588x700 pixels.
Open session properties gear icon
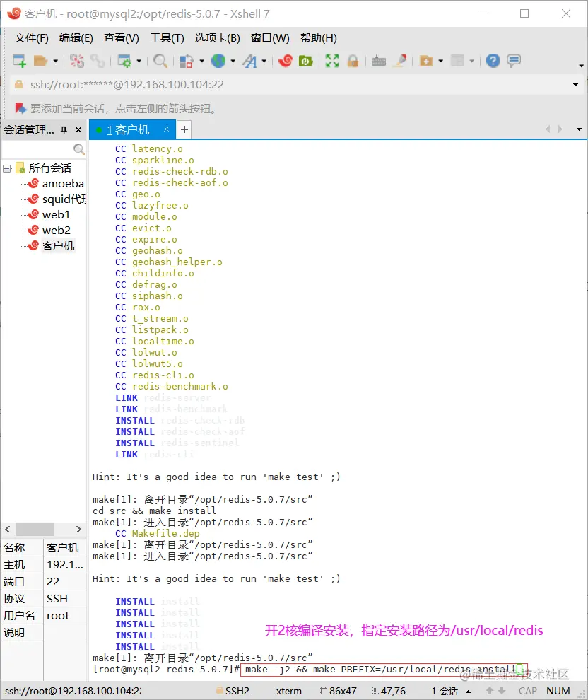tap(124, 61)
